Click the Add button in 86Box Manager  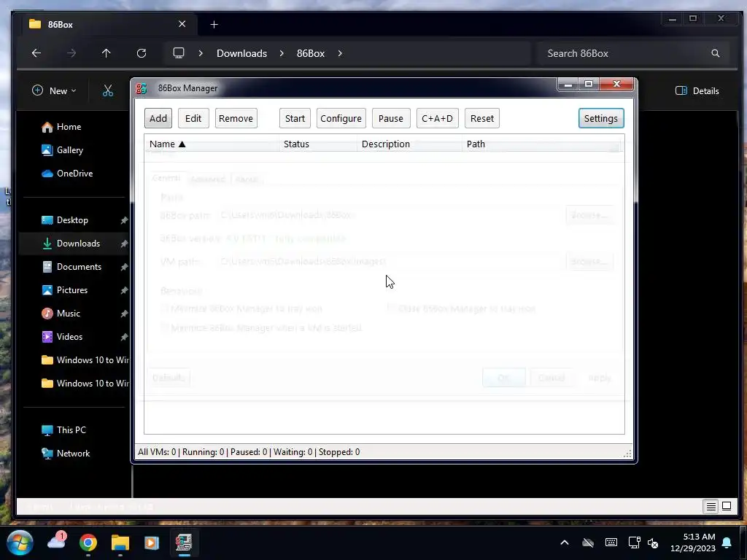(x=158, y=118)
